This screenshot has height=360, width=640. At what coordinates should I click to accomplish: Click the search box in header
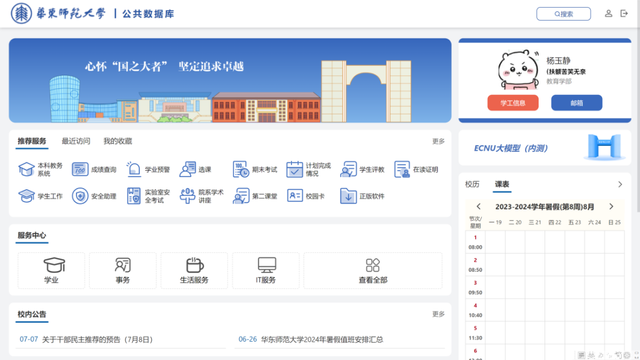pos(563,14)
